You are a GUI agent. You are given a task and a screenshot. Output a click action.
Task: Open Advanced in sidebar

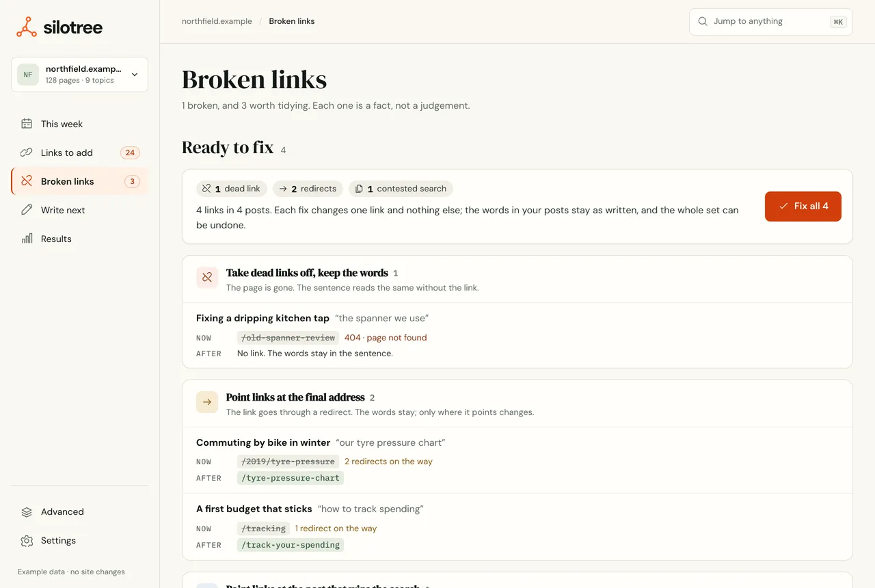coord(79,511)
